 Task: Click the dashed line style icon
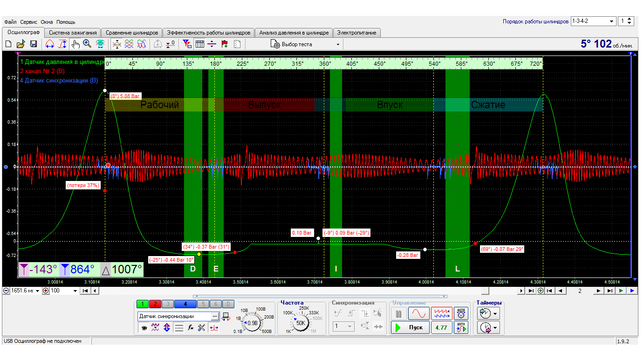tap(178, 328)
